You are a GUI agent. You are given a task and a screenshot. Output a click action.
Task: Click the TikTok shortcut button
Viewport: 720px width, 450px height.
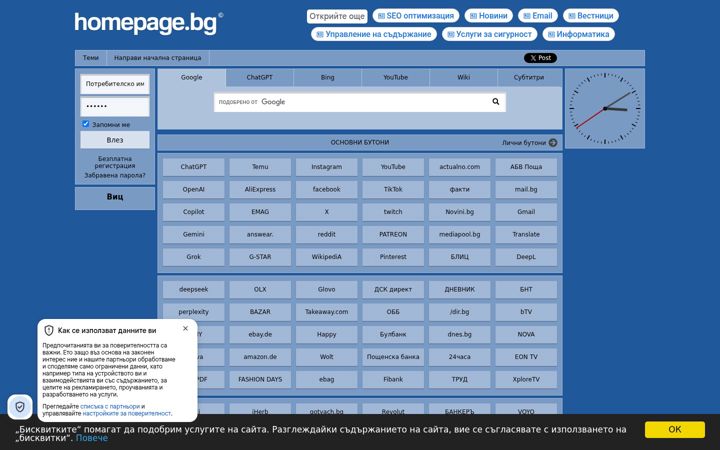coord(393,190)
